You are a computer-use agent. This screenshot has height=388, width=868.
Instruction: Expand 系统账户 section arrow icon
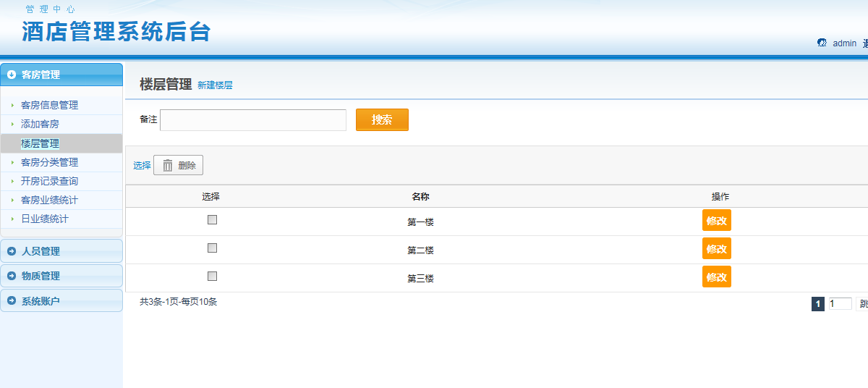12,300
